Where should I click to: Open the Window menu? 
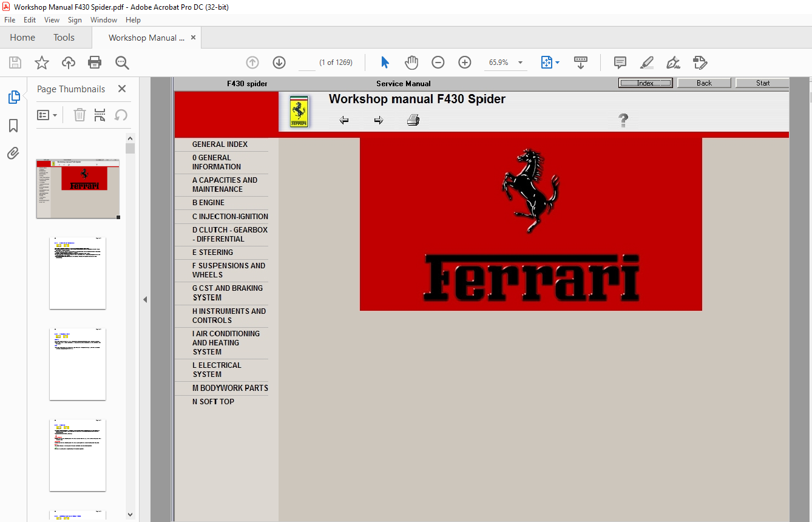104,20
